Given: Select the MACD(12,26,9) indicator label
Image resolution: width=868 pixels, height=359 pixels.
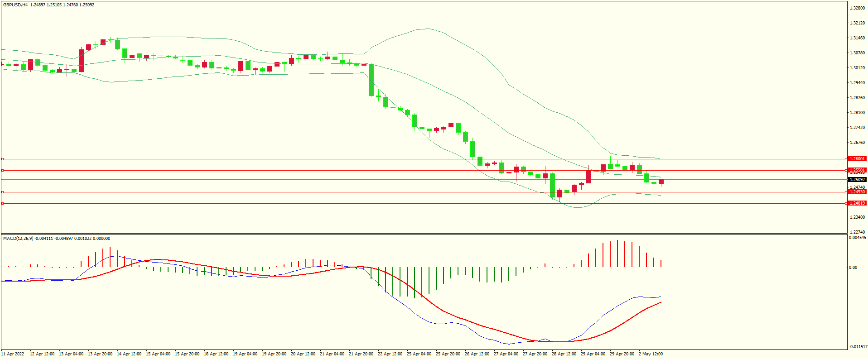Looking at the screenshot, I should point(18,239).
